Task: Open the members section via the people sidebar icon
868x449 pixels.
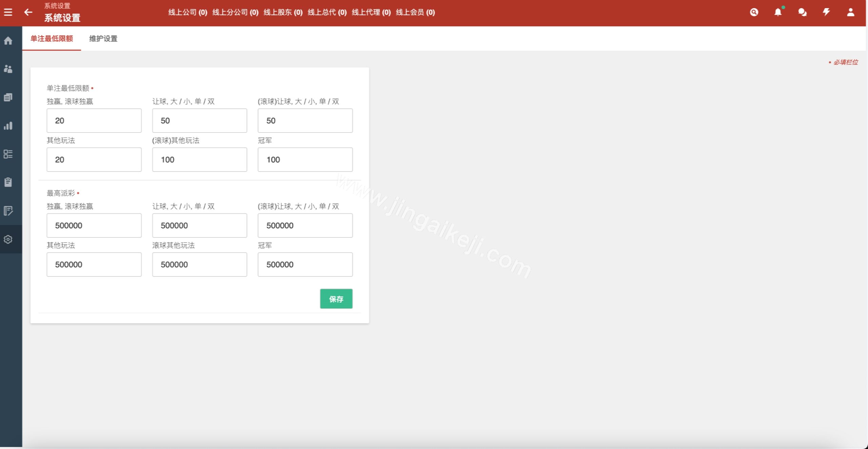Action: 8,69
